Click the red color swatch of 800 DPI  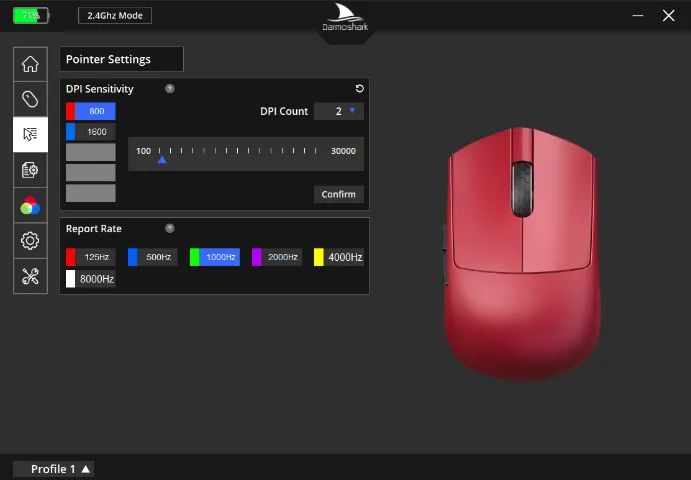(71, 111)
